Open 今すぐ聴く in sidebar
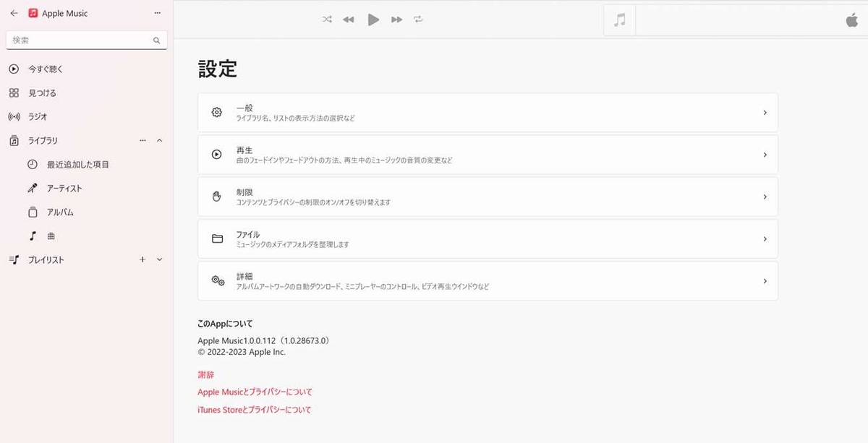Image resolution: width=868 pixels, height=443 pixels. 87,69
